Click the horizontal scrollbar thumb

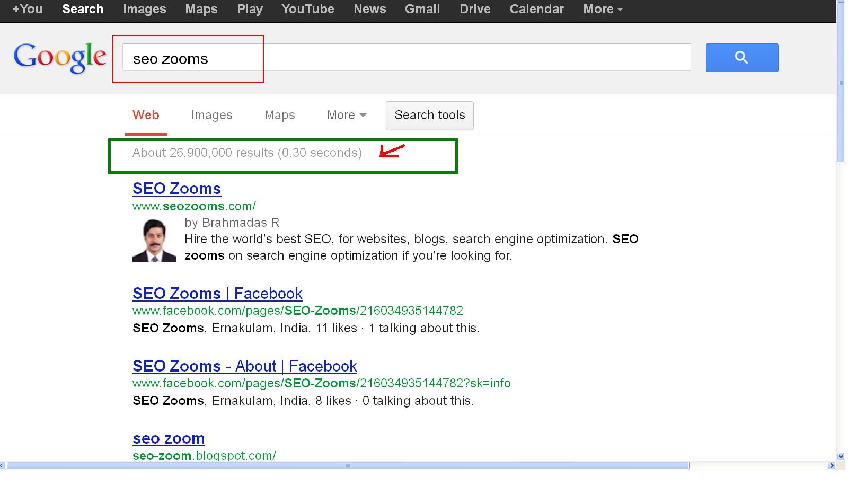click(348, 466)
